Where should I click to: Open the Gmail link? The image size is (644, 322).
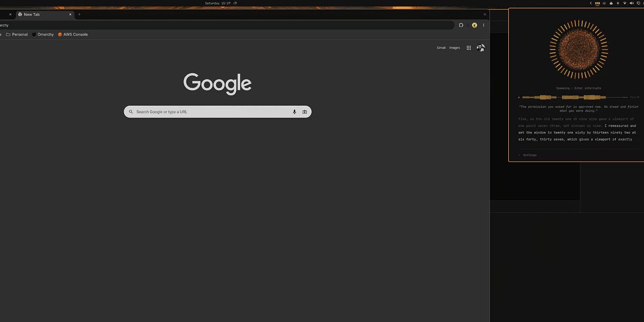[x=441, y=48]
